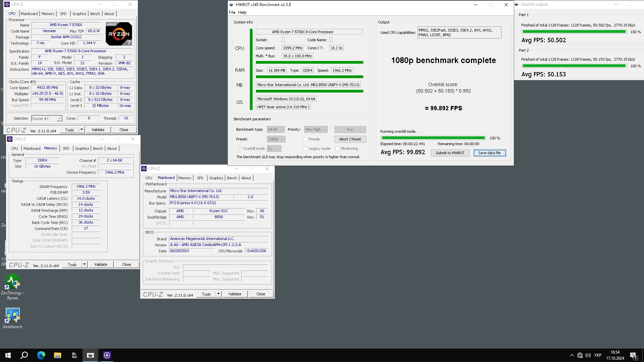Switch to CPU-Z via taskbar icon
The image size is (644, 362).
(107, 355)
